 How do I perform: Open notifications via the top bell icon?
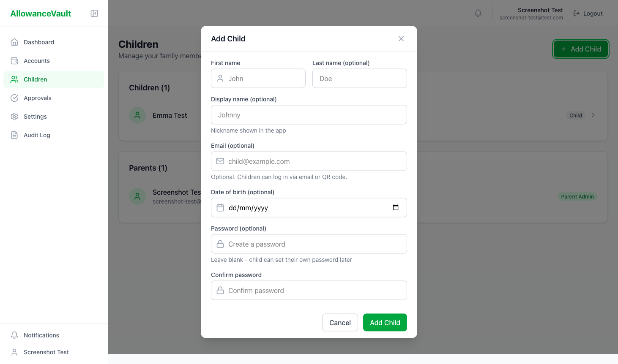tap(478, 13)
